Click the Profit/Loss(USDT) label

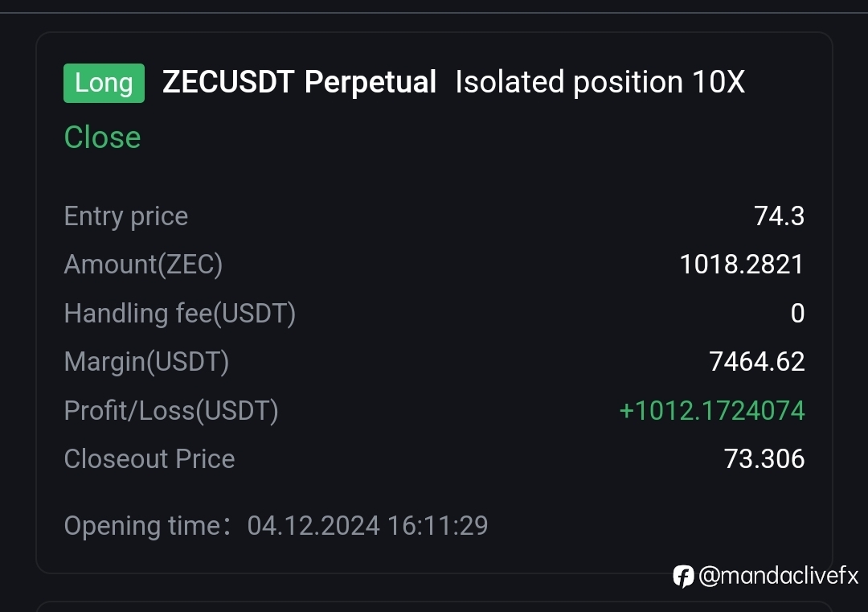click(171, 410)
